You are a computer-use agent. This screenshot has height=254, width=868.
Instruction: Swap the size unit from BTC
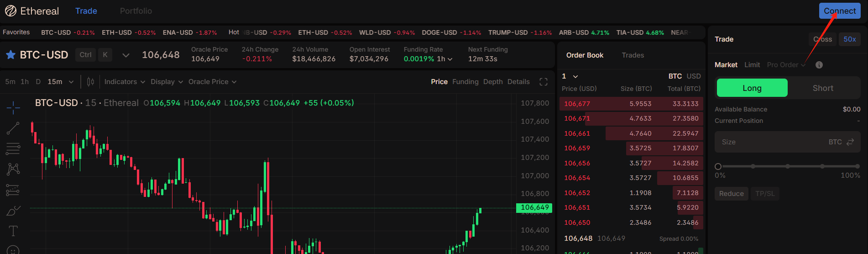pyautogui.click(x=850, y=142)
